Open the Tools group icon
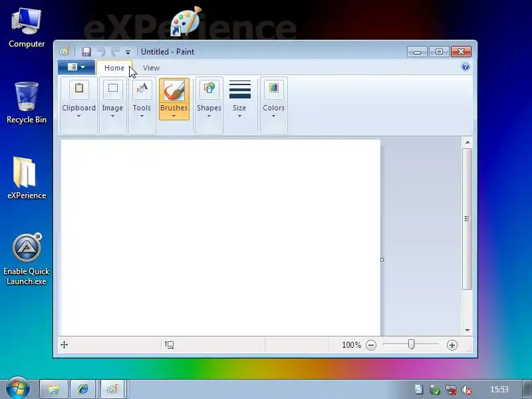The image size is (532, 399). 142,89
